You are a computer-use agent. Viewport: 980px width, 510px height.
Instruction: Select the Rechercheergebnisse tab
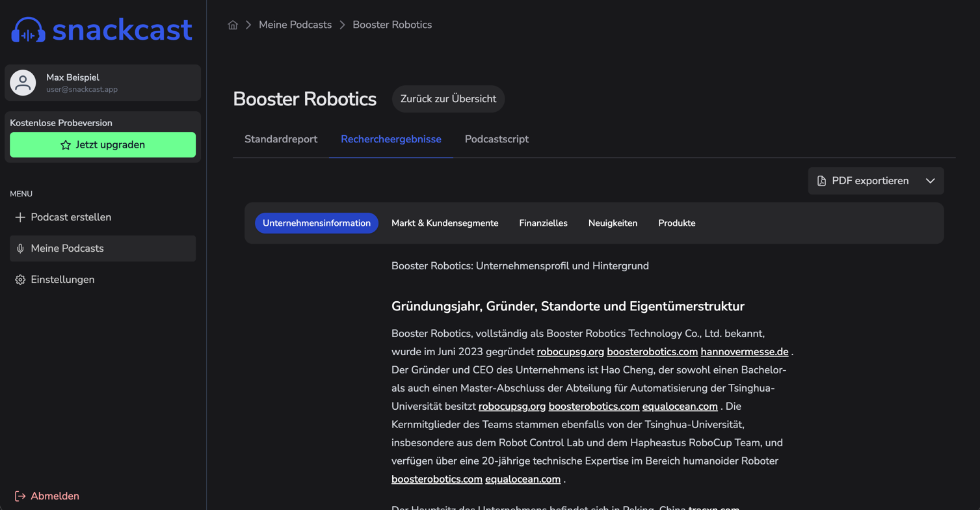click(391, 139)
